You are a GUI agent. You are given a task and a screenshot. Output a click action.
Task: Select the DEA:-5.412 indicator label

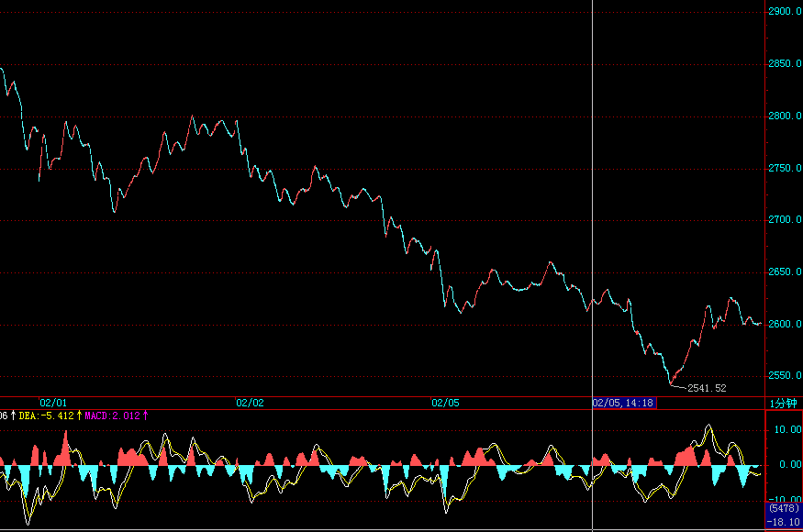click(x=46, y=416)
